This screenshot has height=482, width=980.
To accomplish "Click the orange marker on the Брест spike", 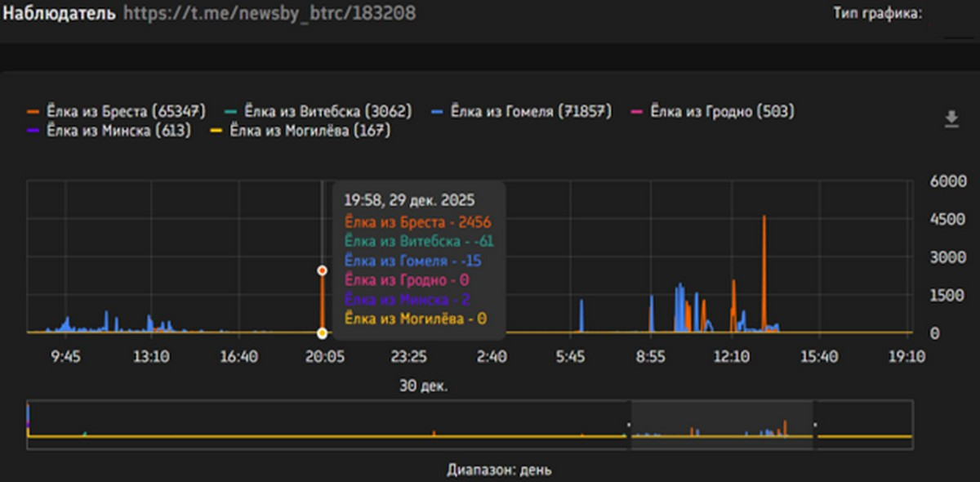I will pos(322,270).
